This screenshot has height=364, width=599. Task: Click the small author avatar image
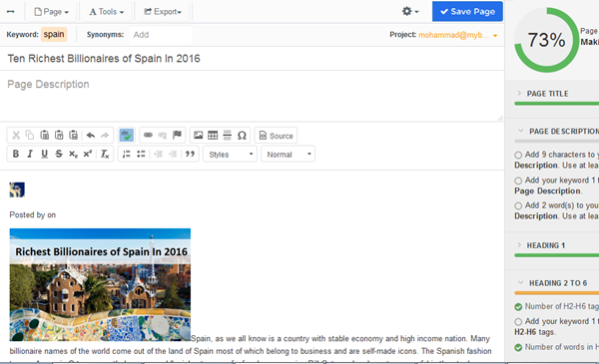coord(17,189)
